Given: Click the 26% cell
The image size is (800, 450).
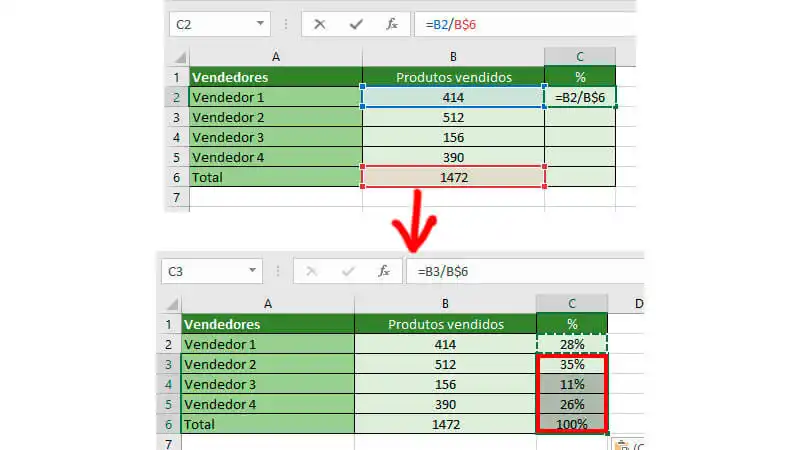Looking at the screenshot, I should [x=572, y=404].
